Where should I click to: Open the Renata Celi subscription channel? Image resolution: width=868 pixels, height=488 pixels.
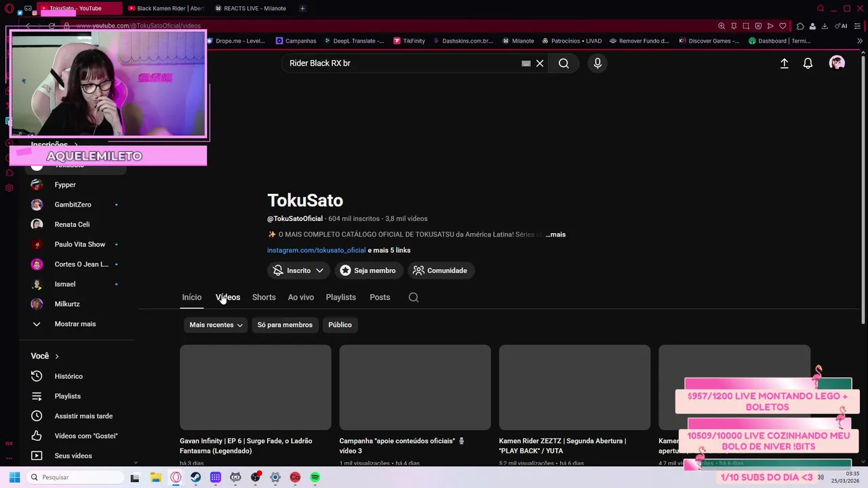(73, 224)
